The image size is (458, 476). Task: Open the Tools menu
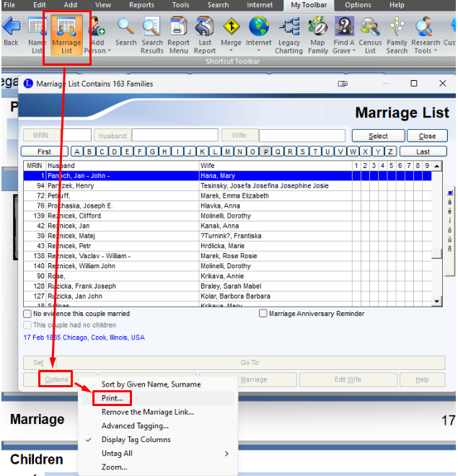180,5
